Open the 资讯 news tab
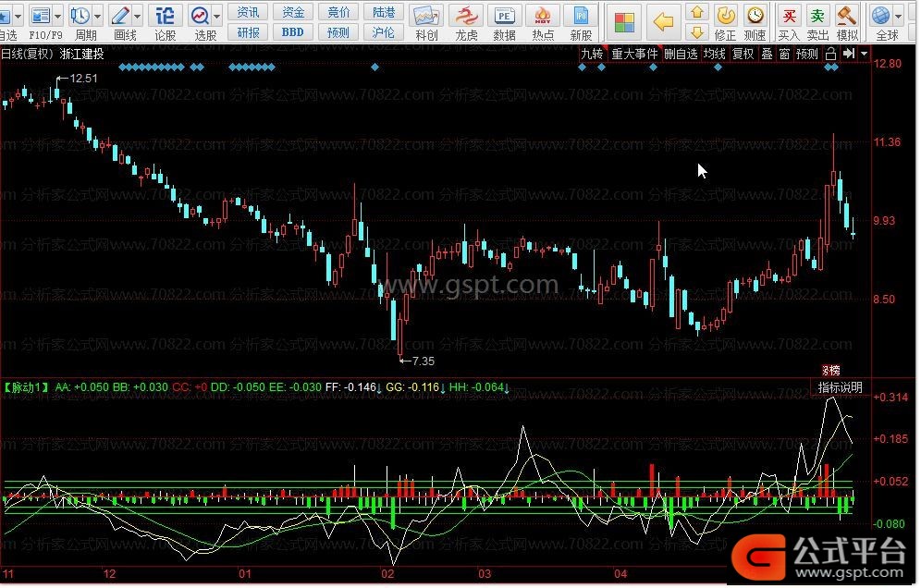921x588 pixels. pos(247,12)
